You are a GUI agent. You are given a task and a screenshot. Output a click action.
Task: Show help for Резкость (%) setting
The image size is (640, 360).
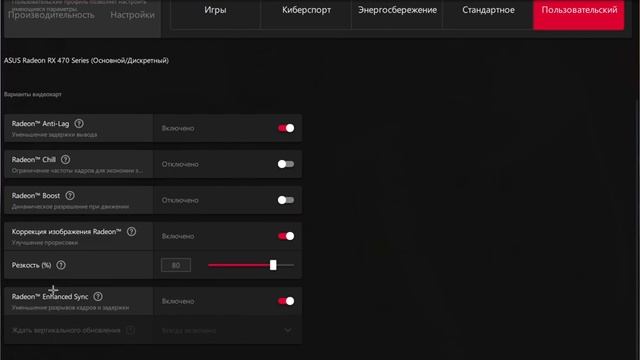61,265
